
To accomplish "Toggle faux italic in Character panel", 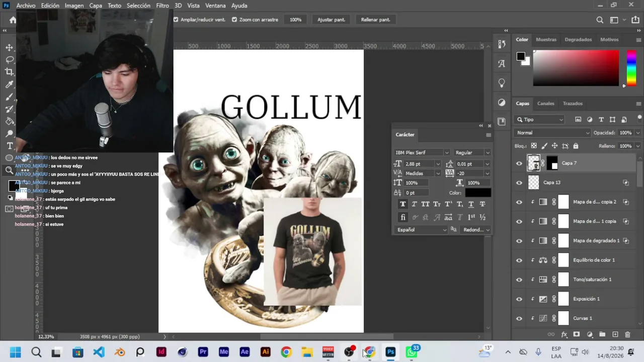I will tap(414, 204).
